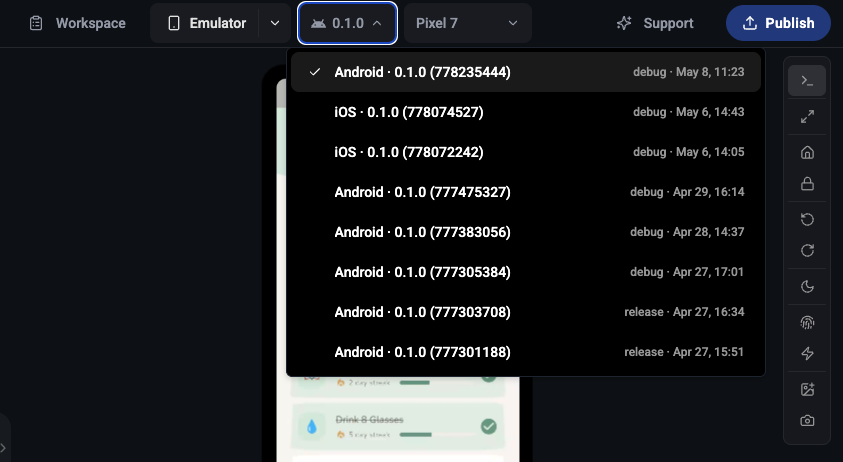Select iOS build 778074527
The width and height of the screenshot is (843, 462).
526,112
